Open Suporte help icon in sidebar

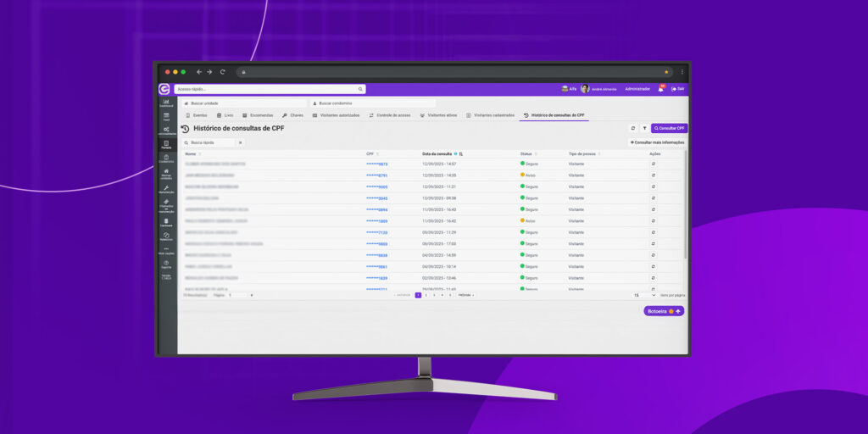click(166, 265)
